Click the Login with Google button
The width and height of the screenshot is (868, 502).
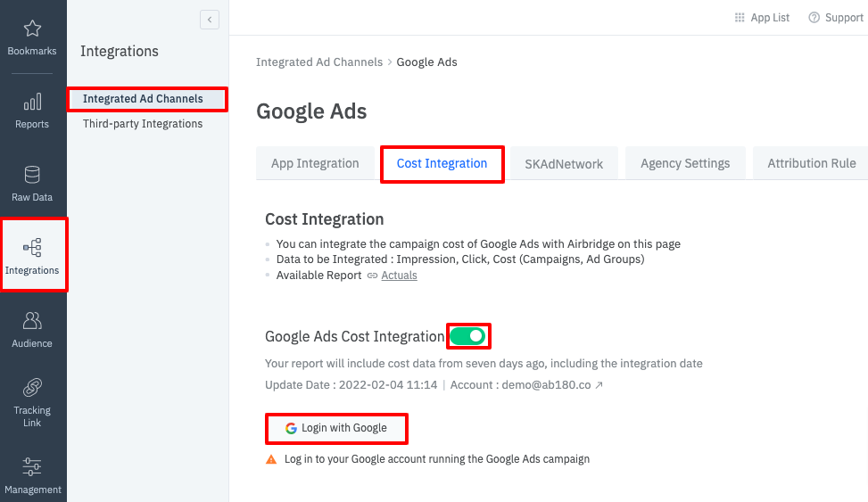click(x=336, y=428)
